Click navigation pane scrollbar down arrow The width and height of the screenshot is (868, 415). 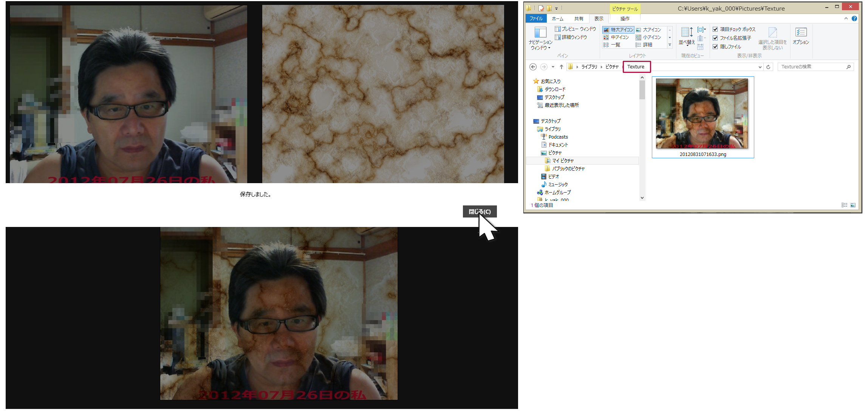(642, 197)
